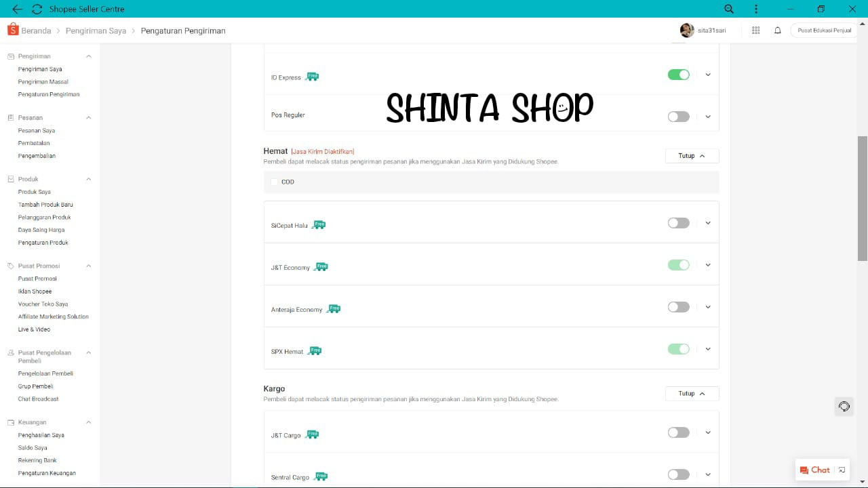Image resolution: width=868 pixels, height=488 pixels.
Task: Open Voucher Toko Saya in sidebar
Action: [x=43, y=304]
